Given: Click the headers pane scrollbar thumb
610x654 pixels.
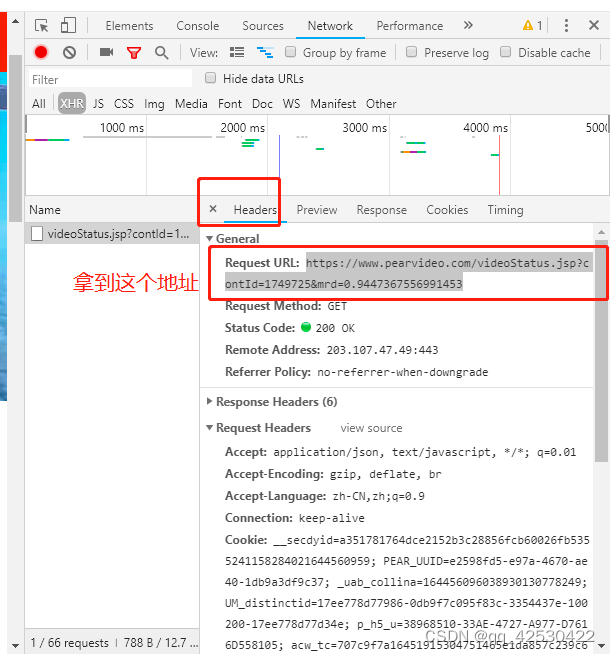Looking at the screenshot, I should pyautogui.click(x=601, y=350).
